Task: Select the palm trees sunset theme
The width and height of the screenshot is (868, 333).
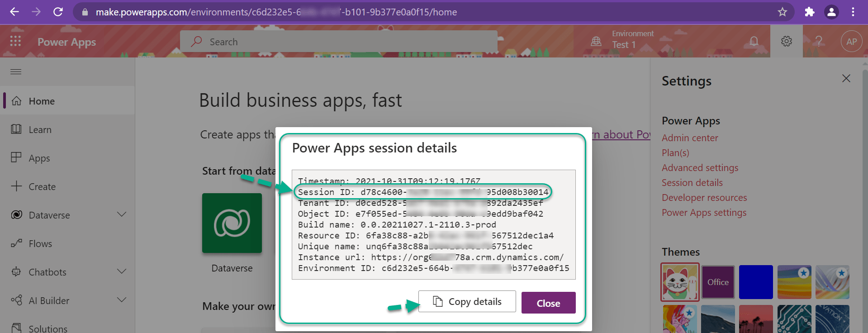Action: tap(756, 319)
